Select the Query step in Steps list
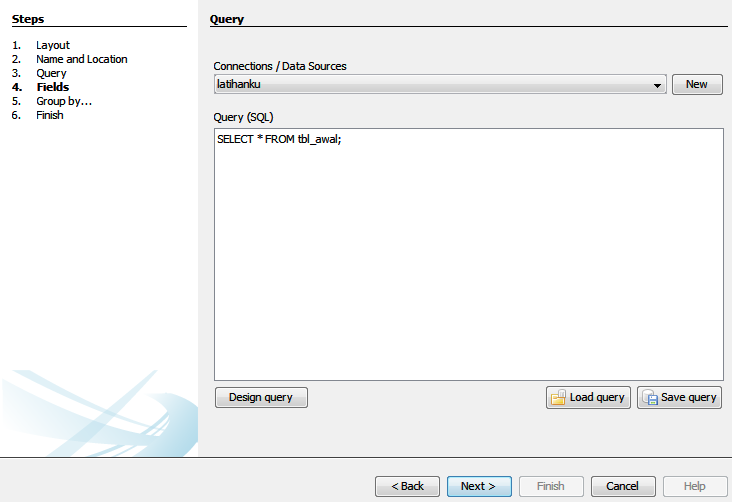Screen dimensions: 732x502 click(51, 73)
